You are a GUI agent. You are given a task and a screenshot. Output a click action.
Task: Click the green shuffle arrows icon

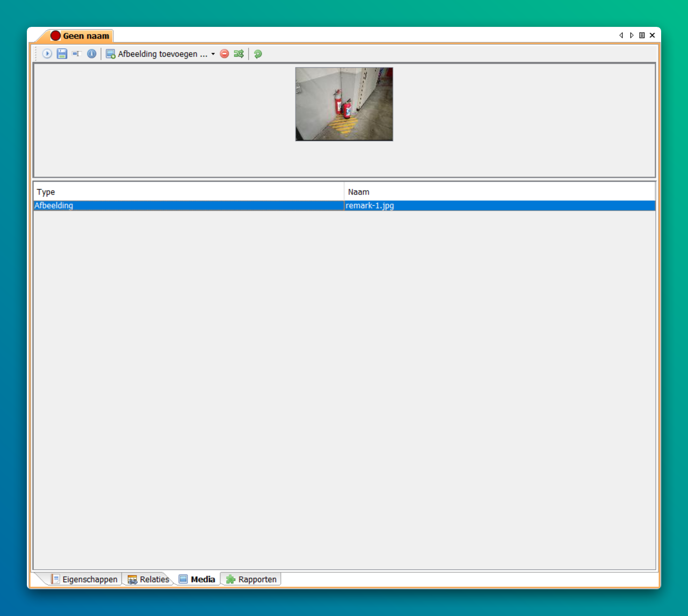[x=239, y=54]
